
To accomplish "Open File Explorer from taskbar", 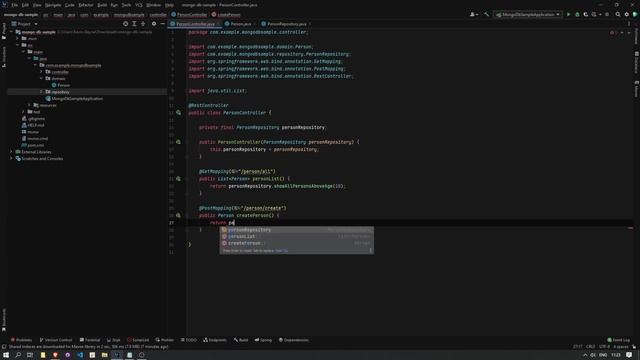I will [x=104, y=355].
